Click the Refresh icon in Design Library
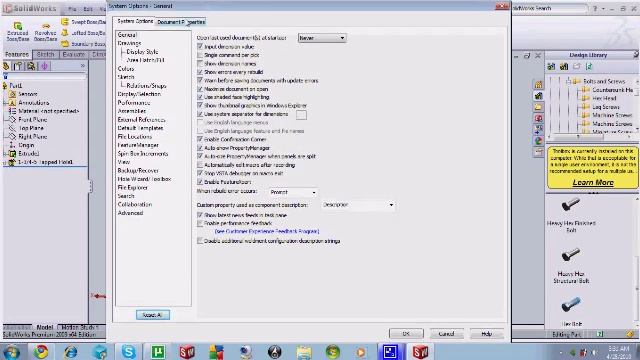The image size is (640, 360). coord(589,66)
